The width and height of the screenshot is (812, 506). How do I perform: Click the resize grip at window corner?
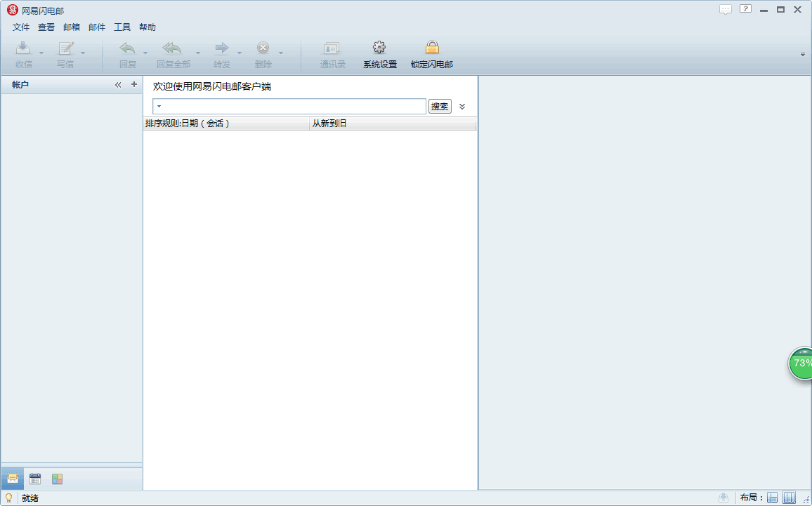pyautogui.click(x=806, y=500)
